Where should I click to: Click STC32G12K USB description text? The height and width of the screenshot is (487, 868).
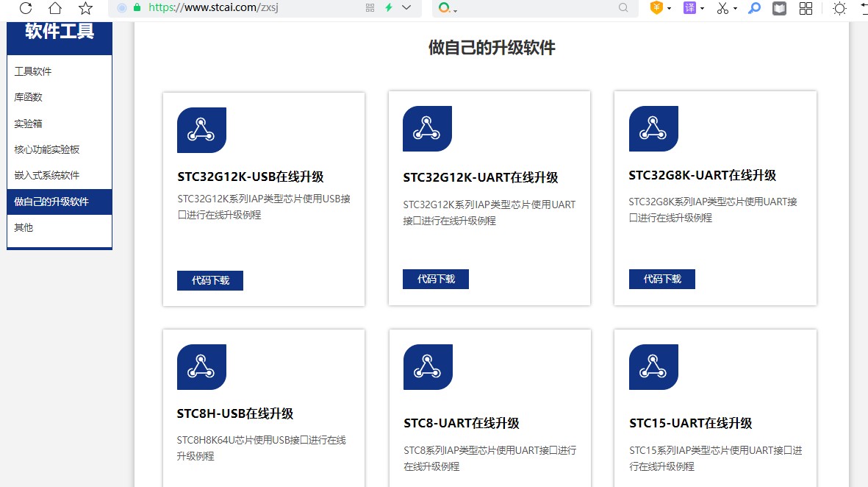pyautogui.click(x=264, y=207)
